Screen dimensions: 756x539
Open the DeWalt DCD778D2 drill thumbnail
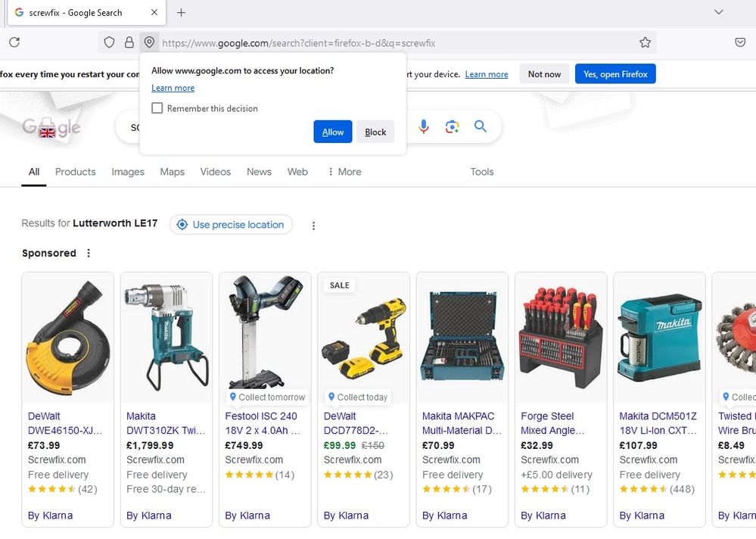(x=363, y=337)
